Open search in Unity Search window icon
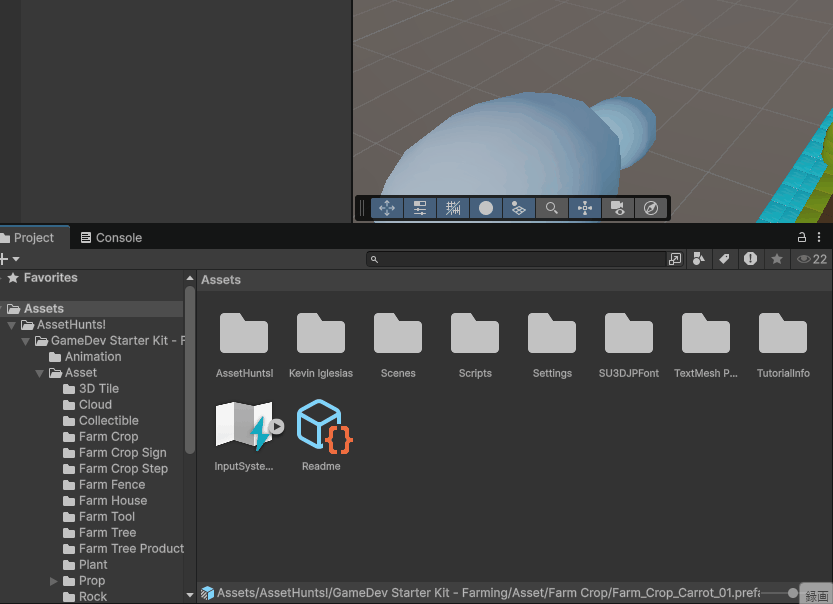Viewport: 833px width, 604px height. pos(675,259)
